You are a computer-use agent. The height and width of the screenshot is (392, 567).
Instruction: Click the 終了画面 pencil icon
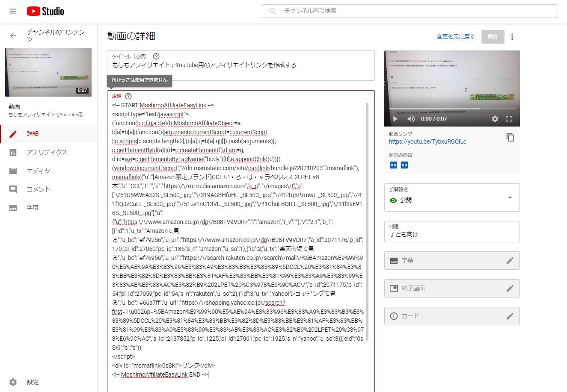pyautogui.click(x=510, y=289)
